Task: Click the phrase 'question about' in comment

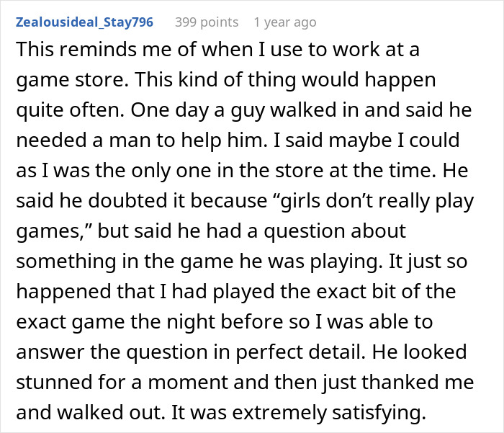Action: pos(335,231)
